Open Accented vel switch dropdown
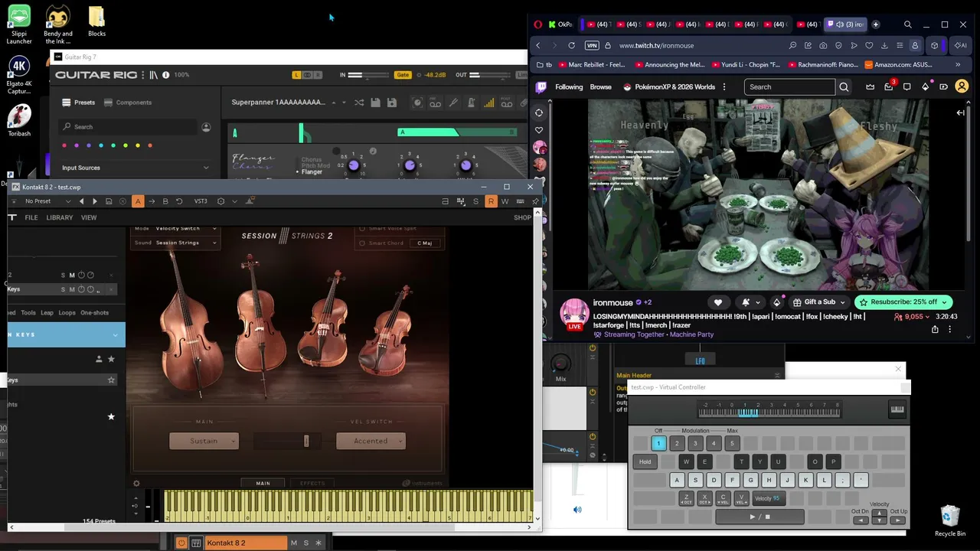The width and height of the screenshot is (980, 551). (x=371, y=441)
